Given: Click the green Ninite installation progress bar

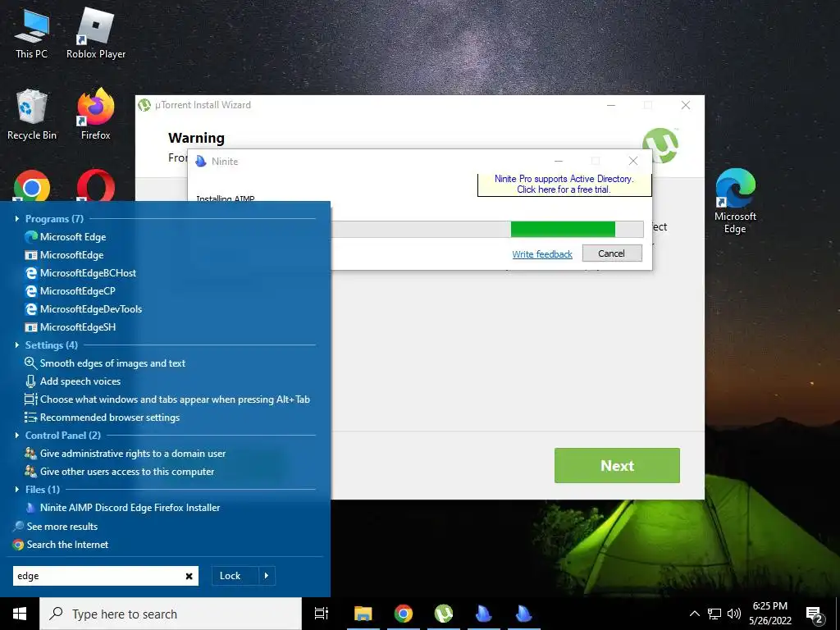Looking at the screenshot, I should (563, 230).
